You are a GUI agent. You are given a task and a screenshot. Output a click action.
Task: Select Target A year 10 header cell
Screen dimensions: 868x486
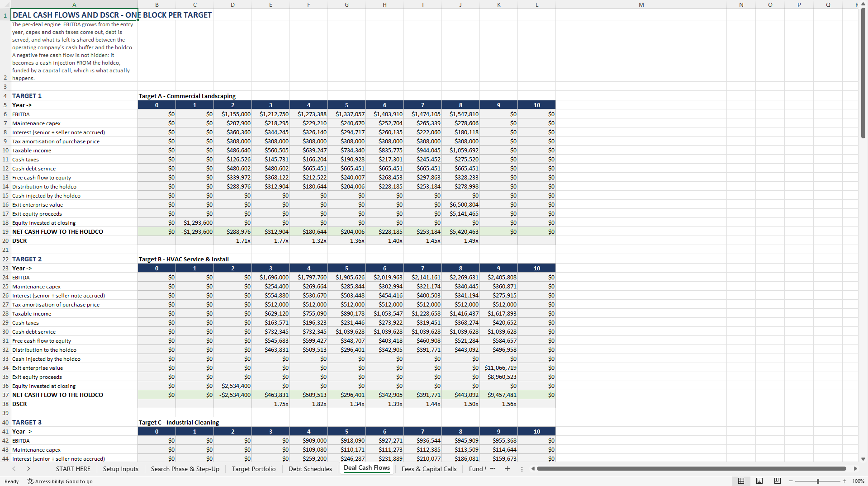[536, 105]
